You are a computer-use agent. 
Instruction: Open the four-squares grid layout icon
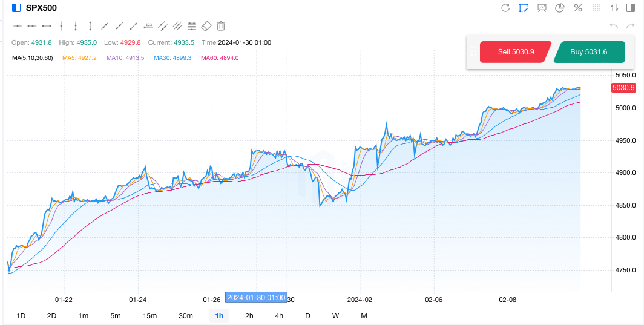596,8
